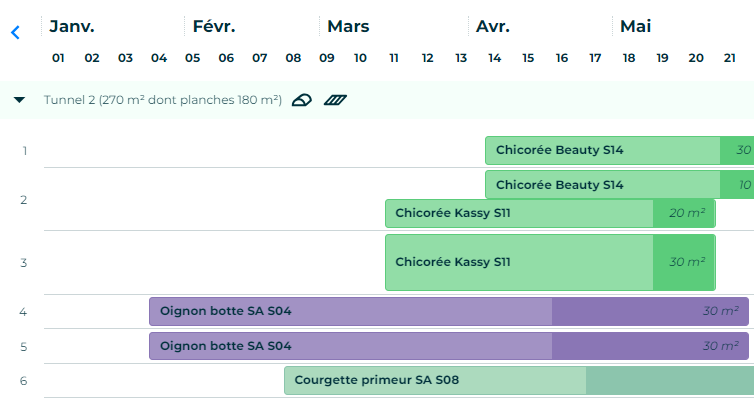Image resolution: width=754 pixels, height=404 pixels.
Task: Click the Mars month label
Action: (x=348, y=26)
